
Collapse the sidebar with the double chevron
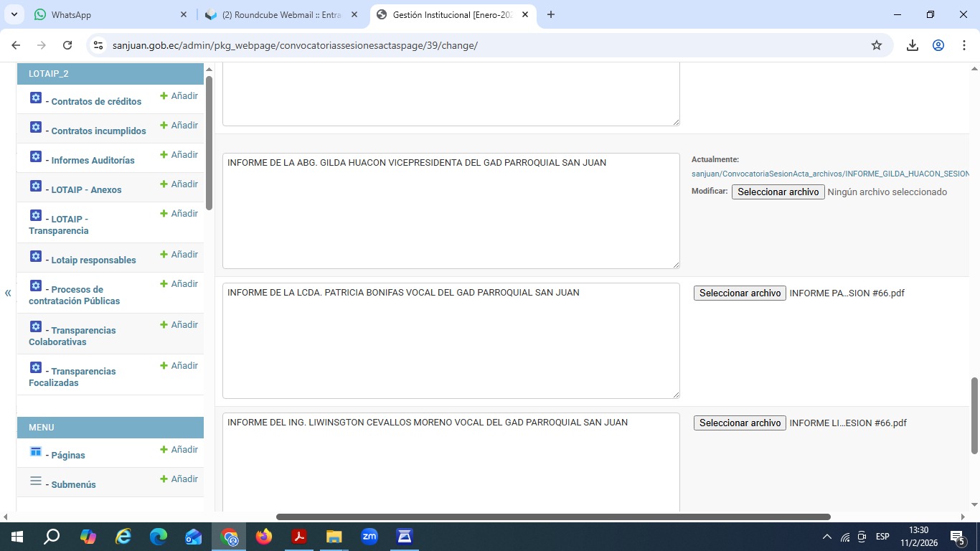click(8, 293)
